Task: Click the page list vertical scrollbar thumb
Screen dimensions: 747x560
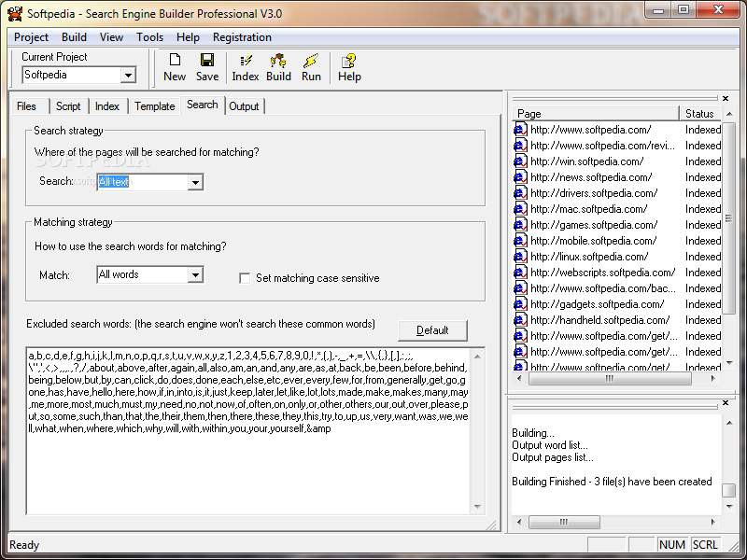Action: click(x=728, y=218)
